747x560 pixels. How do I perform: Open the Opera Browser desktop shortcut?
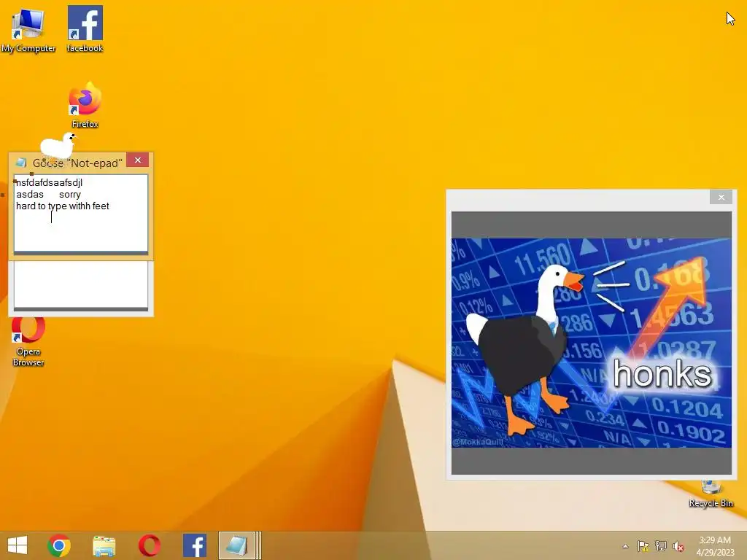28,341
